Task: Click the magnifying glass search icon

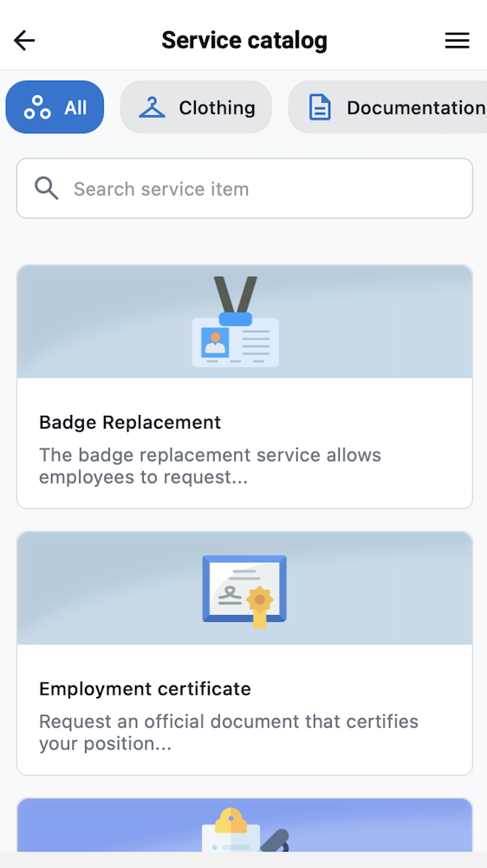Action: [47, 189]
